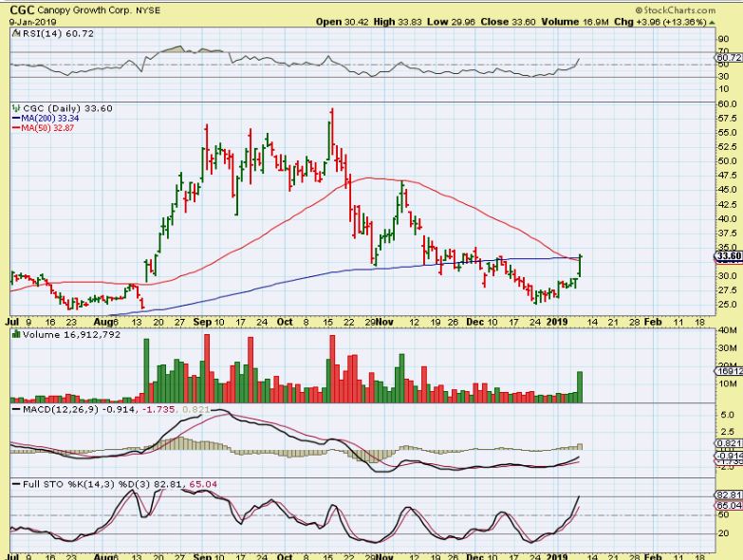Click the RSI(14) 60.72 indicator label

pyautogui.click(x=58, y=33)
